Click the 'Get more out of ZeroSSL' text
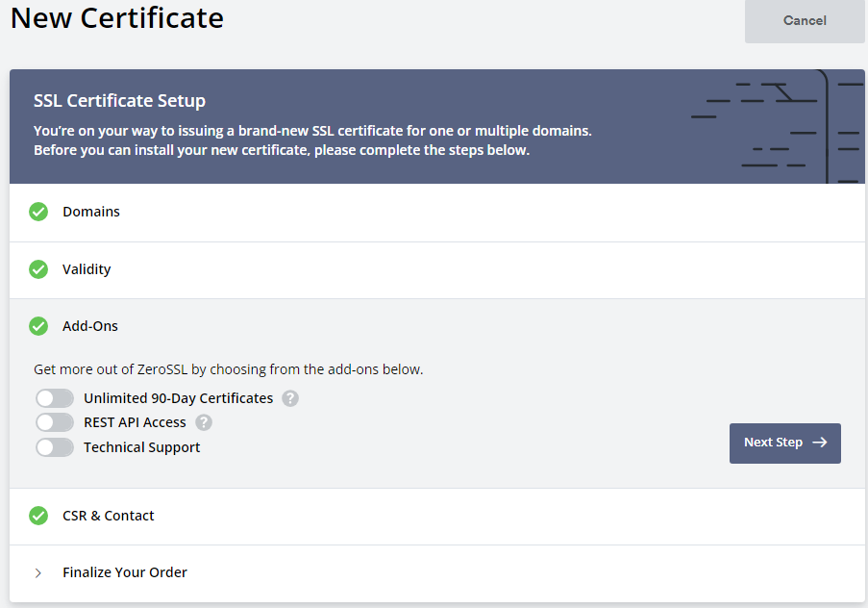The height and width of the screenshot is (608, 868). (x=228, y=369)
